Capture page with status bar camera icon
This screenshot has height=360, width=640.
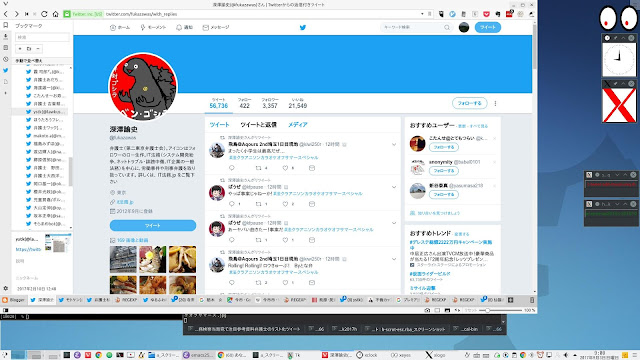coord(427,310)
